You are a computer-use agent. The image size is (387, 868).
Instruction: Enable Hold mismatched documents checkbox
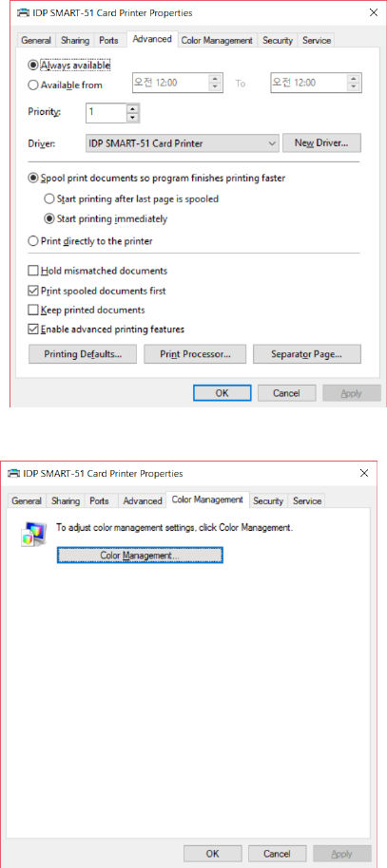pos(33,272)
